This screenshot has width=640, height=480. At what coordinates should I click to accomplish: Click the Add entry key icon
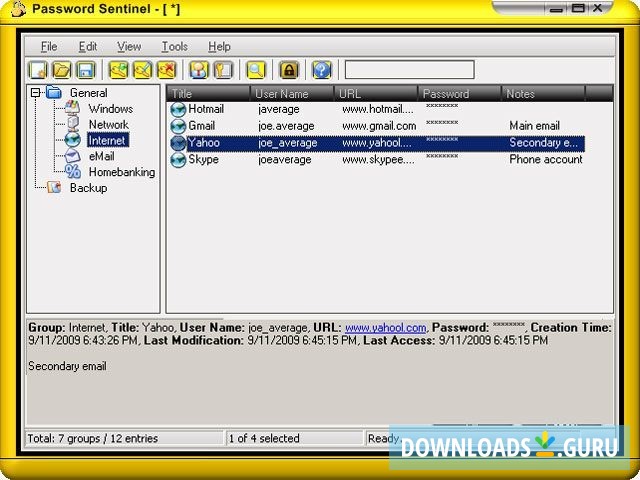(118, 70)
